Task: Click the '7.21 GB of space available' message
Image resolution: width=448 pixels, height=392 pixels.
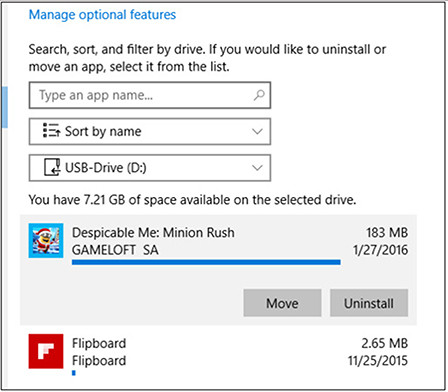Action: (x=192, y=200)
